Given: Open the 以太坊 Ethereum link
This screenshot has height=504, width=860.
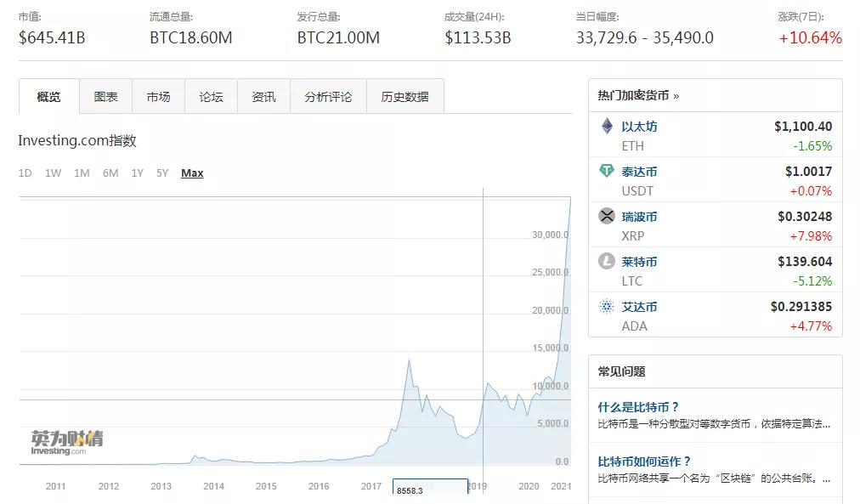Looking at the screenshot, I should click(x=639, y=127).
